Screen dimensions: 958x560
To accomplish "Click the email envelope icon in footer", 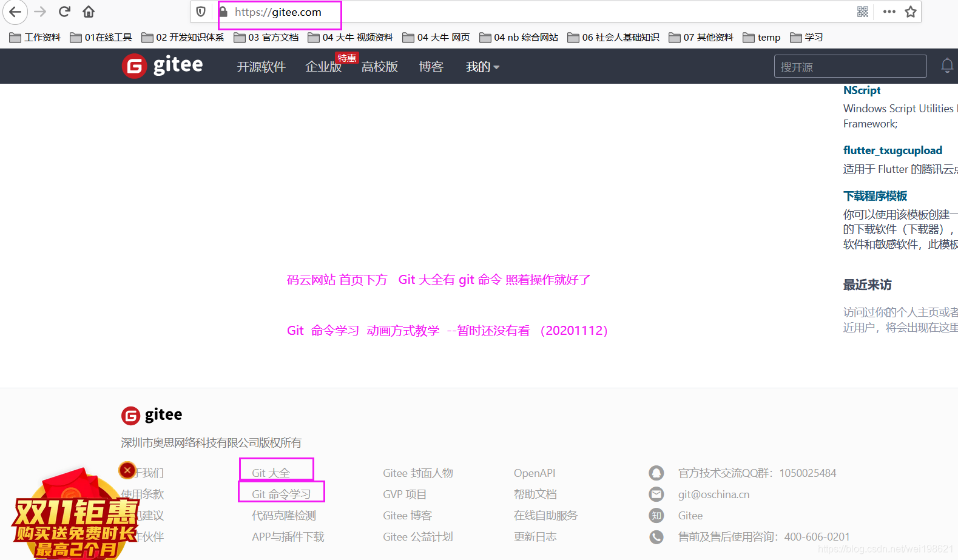I will pos(656,494).
